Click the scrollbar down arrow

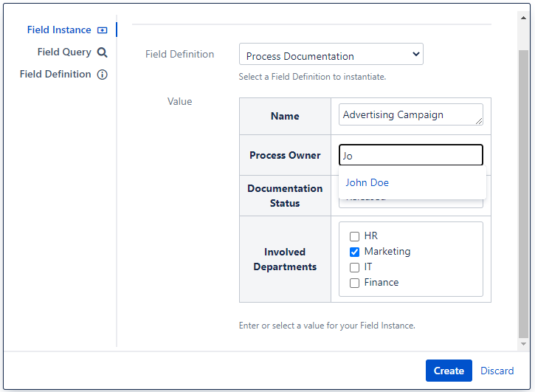pyautogui.click(x=523, y=344)
